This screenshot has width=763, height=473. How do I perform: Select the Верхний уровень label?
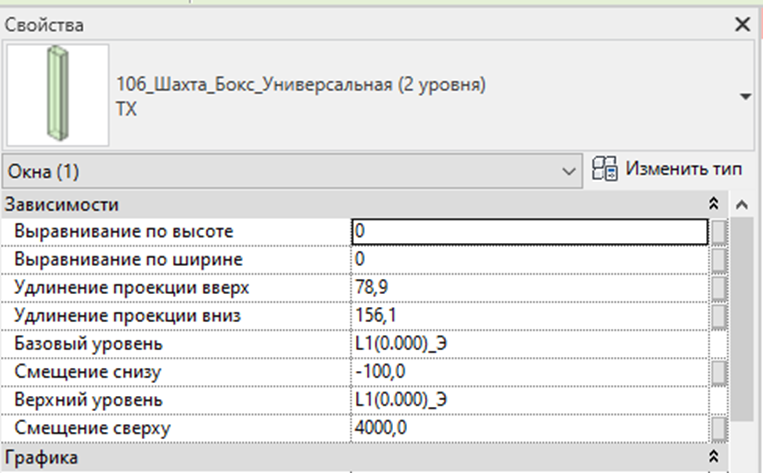88,400
